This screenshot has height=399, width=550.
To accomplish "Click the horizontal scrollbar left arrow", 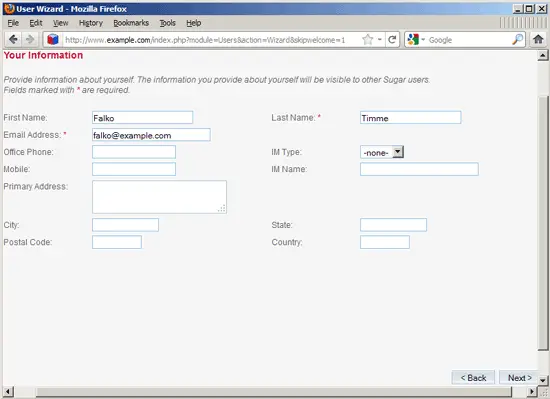I will (x=8, y=391).
